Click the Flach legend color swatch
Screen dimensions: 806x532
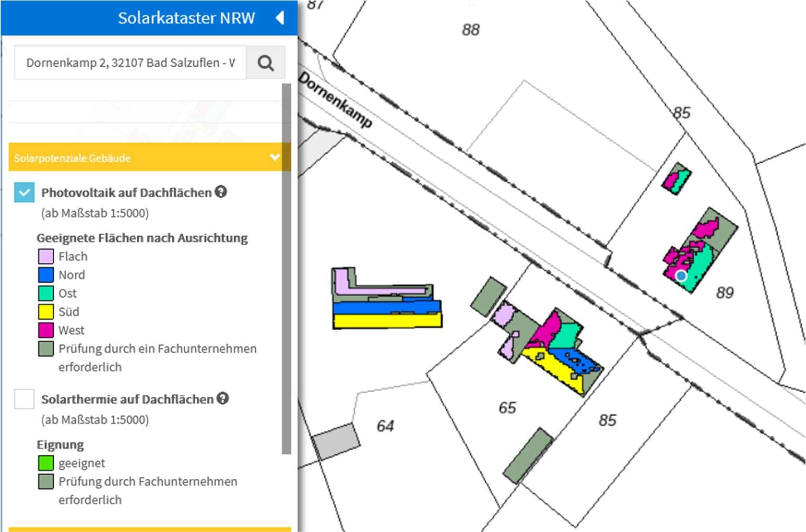46,257
